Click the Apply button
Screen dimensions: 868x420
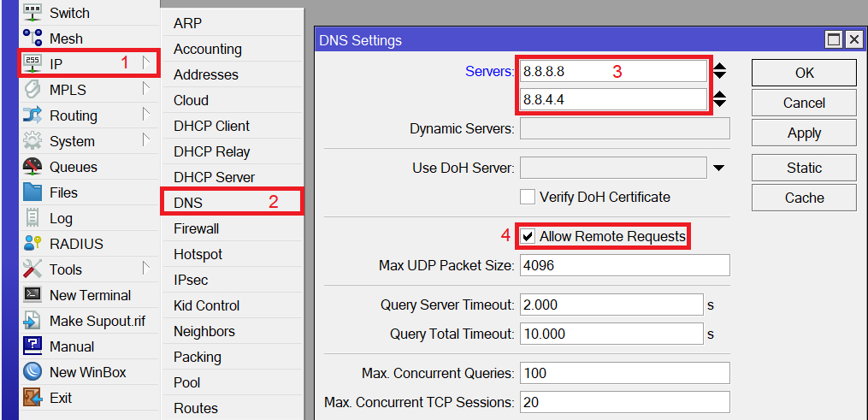point(804,133)
